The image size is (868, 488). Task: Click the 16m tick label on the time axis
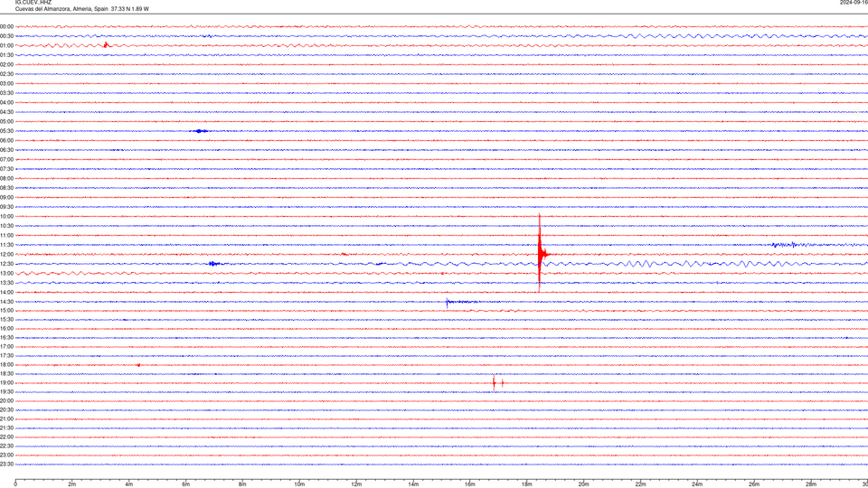tap(470, 484)
